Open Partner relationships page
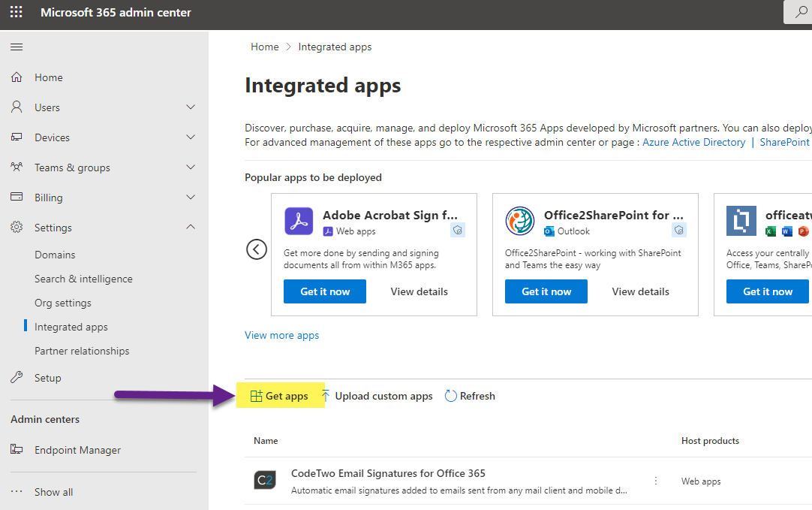The width and height of the screenshot is (812, 510). pos(82,351)
